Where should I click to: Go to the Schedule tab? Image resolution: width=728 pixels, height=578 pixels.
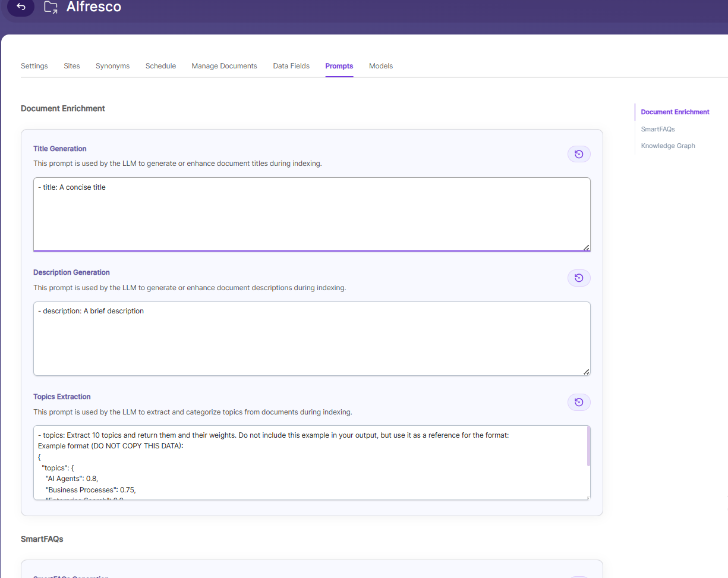[x=160, y=66]
